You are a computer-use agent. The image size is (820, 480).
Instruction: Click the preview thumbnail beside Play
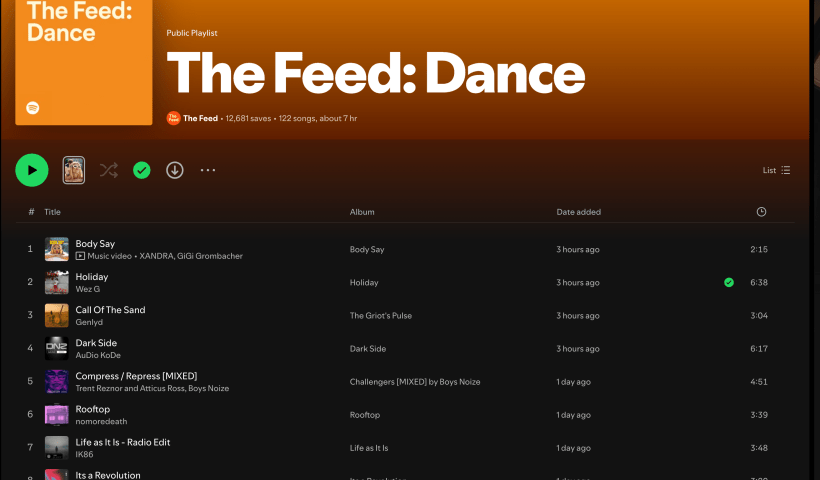tap(74, 170)
